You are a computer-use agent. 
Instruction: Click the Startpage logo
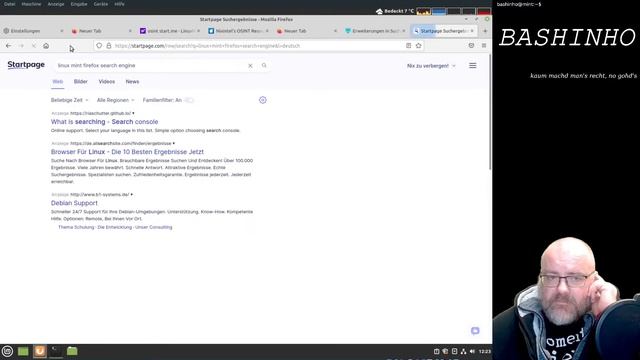pos(26,65)
